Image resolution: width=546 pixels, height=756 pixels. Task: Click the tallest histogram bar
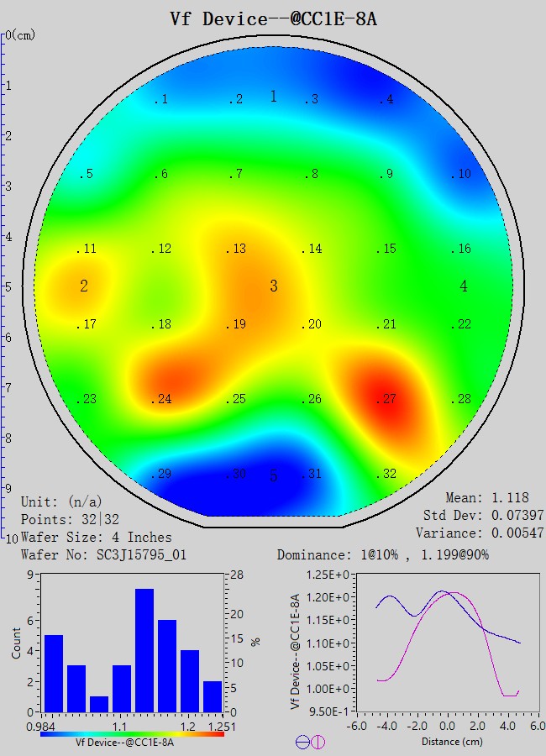(x=144, y=650)
